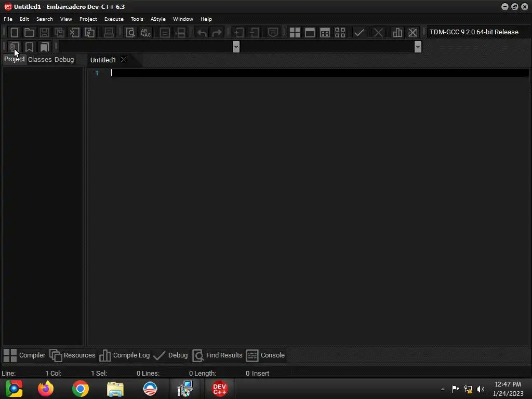This screenshot has width=532, height=399.
Task: Open Find with the magnifier icon
Action: point(130,33)
